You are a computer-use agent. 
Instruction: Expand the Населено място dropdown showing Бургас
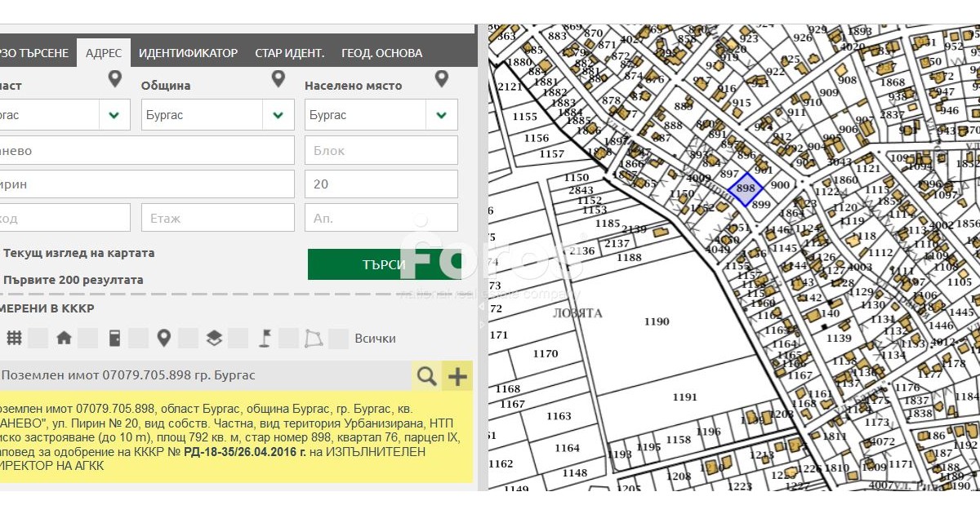click(x=442, y=115)
